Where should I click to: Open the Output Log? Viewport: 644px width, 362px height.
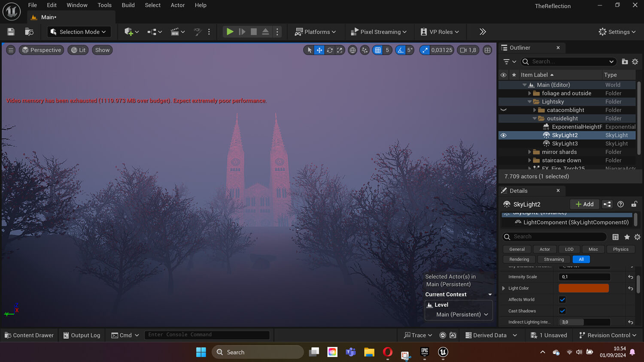[82, 335]
